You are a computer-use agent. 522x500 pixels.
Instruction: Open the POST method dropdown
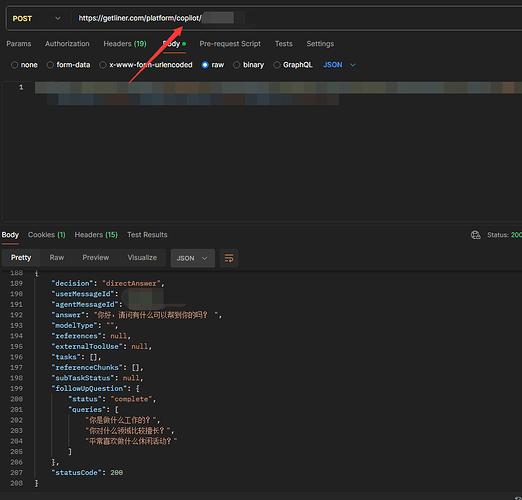37,18
